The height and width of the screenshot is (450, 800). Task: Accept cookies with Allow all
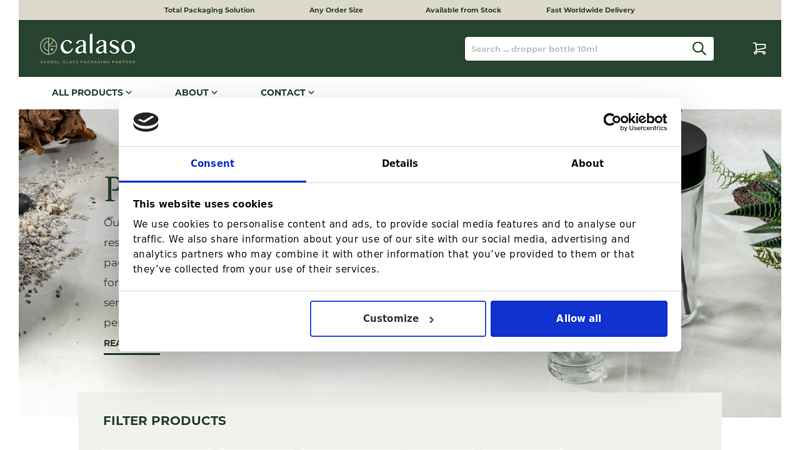(578, 319)
